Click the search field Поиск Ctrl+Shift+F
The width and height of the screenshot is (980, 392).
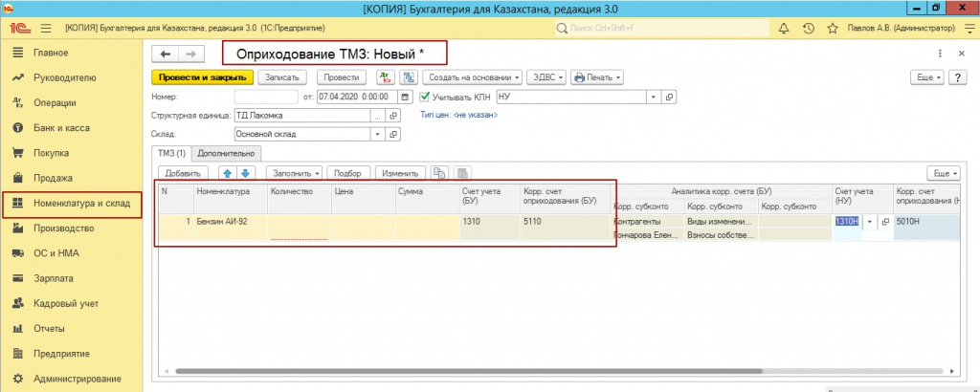point(660,28)
